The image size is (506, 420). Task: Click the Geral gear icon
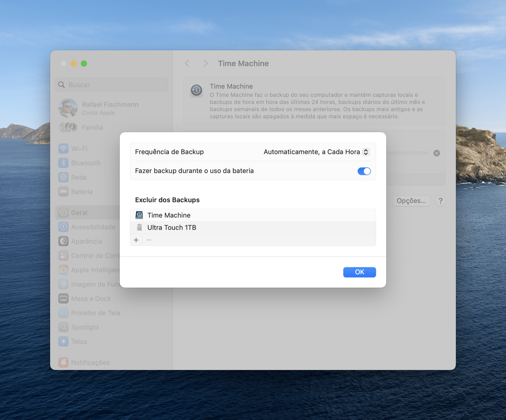click(x=63, y=213)
